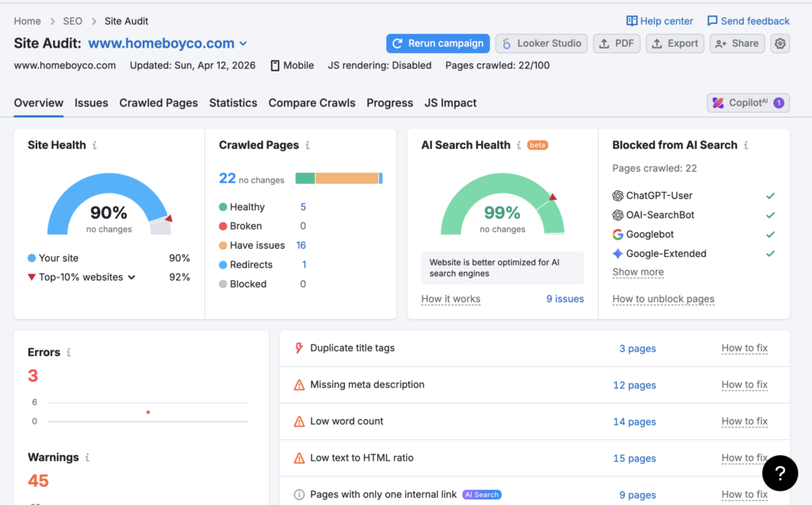The width and height of the screenshot is (812, 505).
Task: Click the AI Search Health info icon
Action: [519, 146]
